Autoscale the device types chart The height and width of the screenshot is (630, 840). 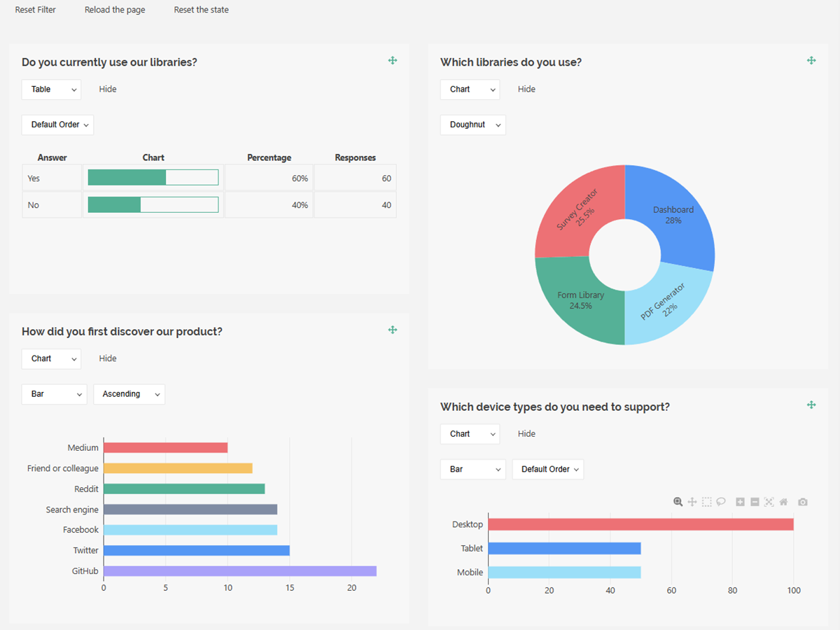[x=769, y=502]
